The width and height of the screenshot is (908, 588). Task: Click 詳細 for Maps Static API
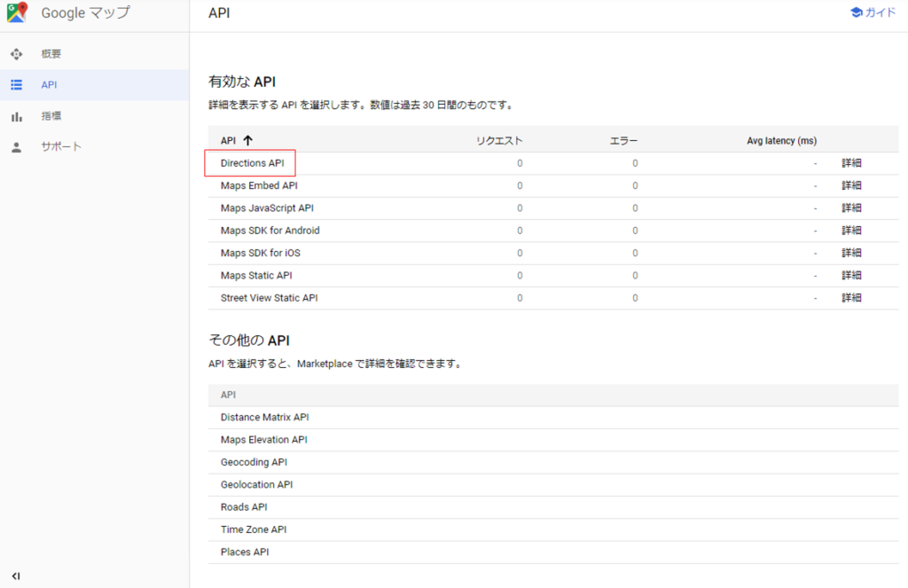coord(851,275)
